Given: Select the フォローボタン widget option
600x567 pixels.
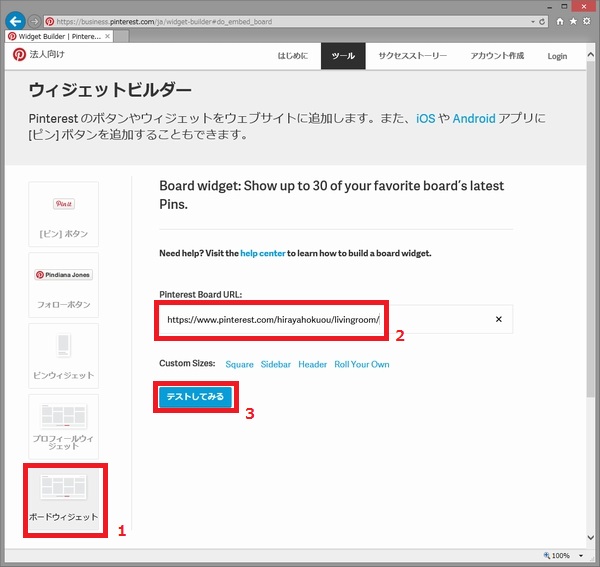Looking at the screenshot, I should (64, 284).
